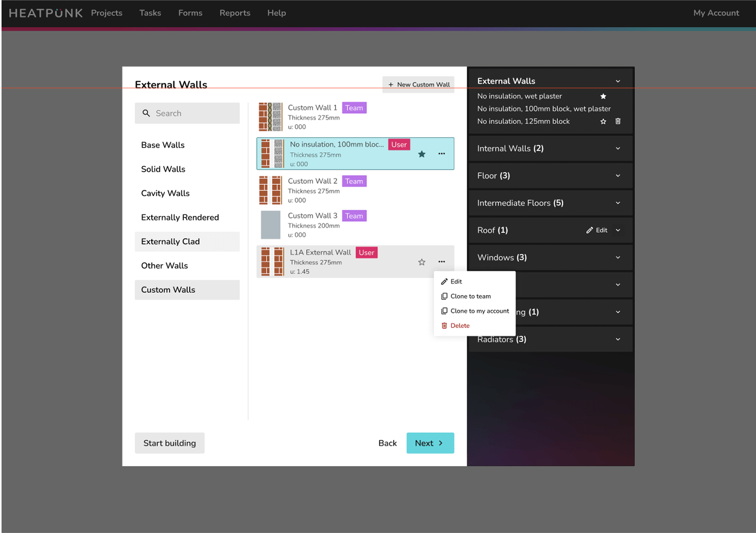
Task: Click the Search input field
Action: coord(187,113)
